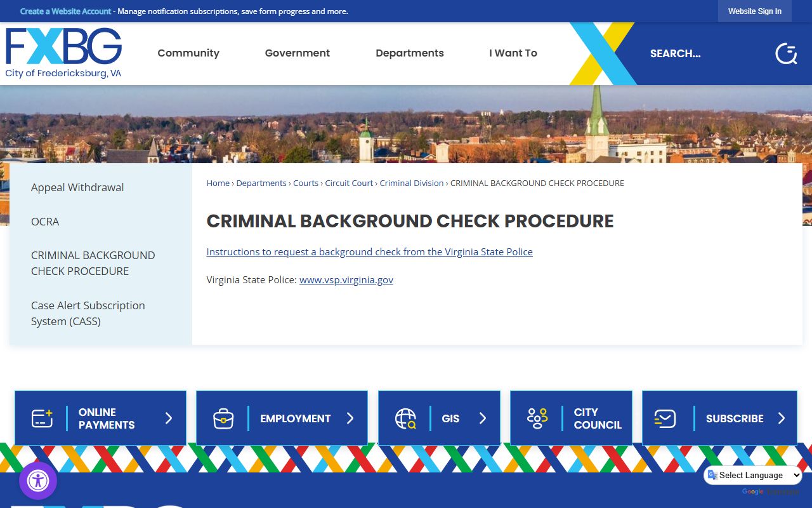The height and width of the screenshot is (508, 812).
Task: Click the Google Translate icon
Action: click(712, 475)
